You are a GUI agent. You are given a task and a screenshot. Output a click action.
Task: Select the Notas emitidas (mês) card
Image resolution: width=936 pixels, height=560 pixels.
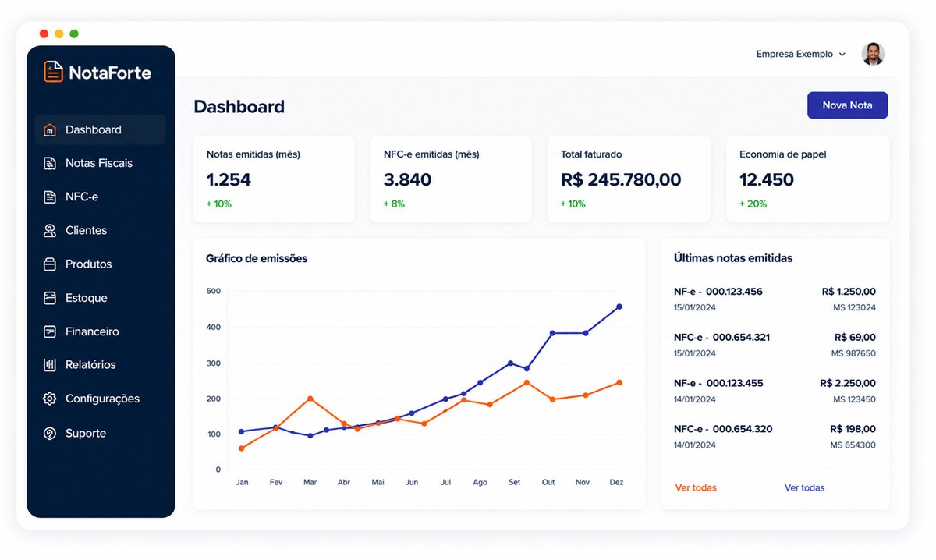[x=274, y=179]
